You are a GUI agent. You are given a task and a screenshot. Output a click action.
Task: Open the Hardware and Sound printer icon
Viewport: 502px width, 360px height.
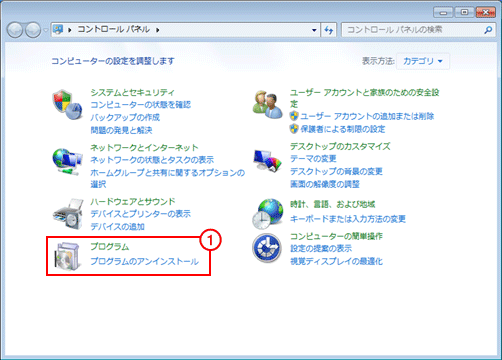point(68,214)
